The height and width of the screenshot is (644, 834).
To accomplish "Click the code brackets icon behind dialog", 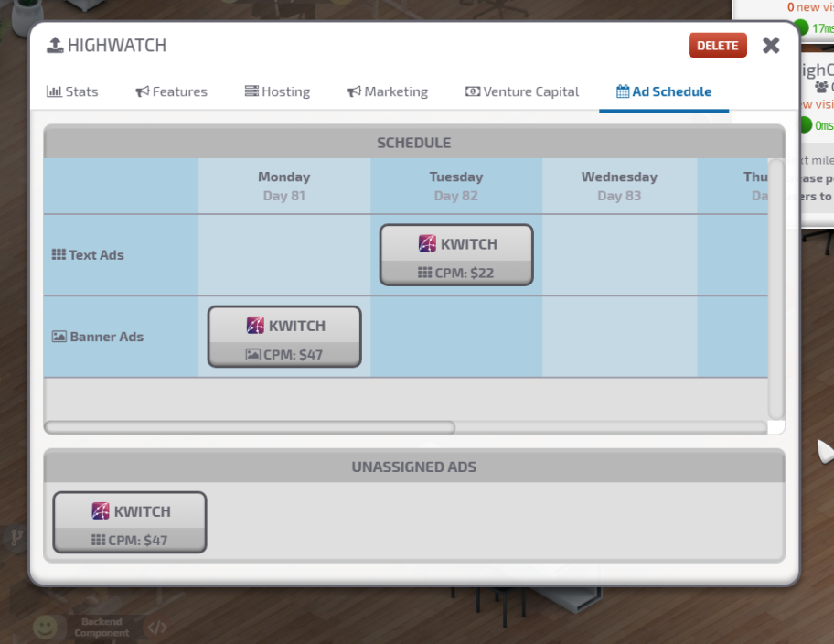I will (157, 628).
